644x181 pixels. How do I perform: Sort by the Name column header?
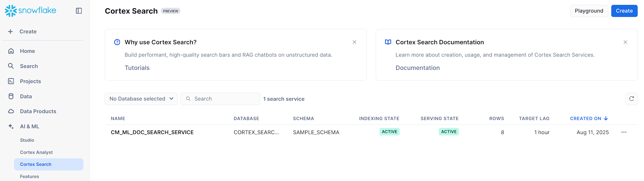click(x=118, y=119)
